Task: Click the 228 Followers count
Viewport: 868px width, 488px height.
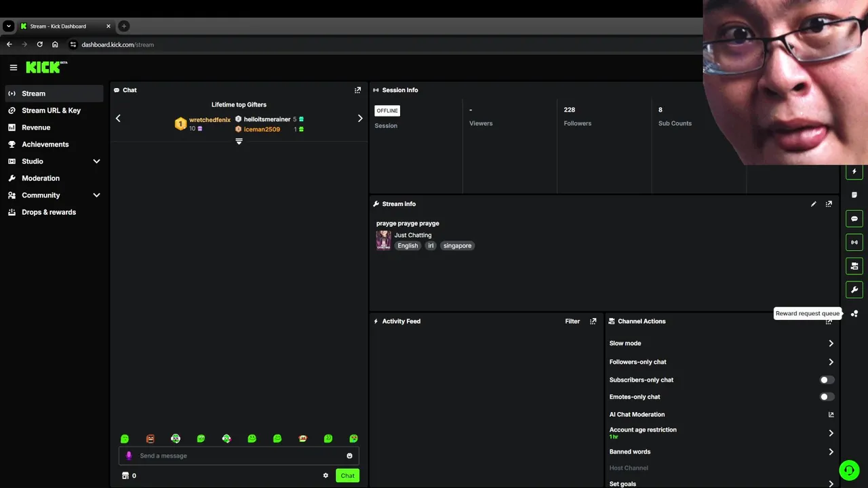Action: [570, 110]
